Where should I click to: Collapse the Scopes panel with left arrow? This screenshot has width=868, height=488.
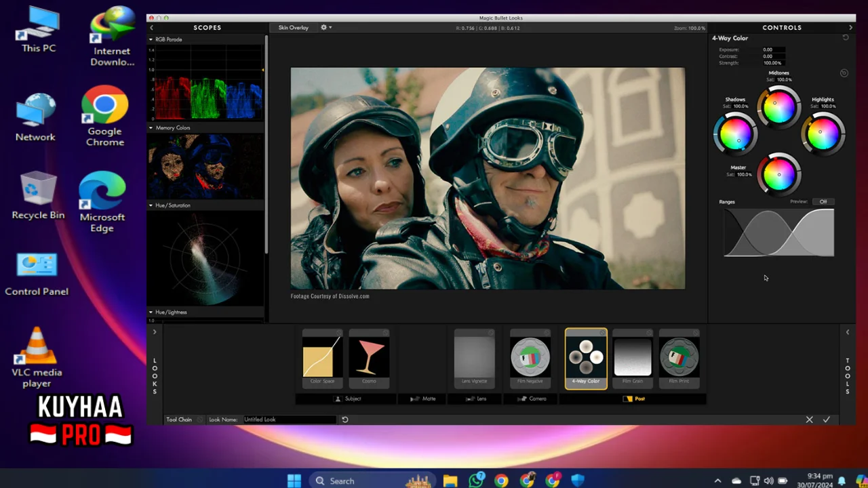coord(152,28)
